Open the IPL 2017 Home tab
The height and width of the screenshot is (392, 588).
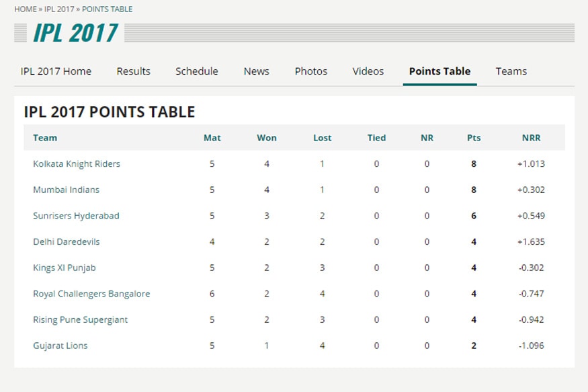56,71
